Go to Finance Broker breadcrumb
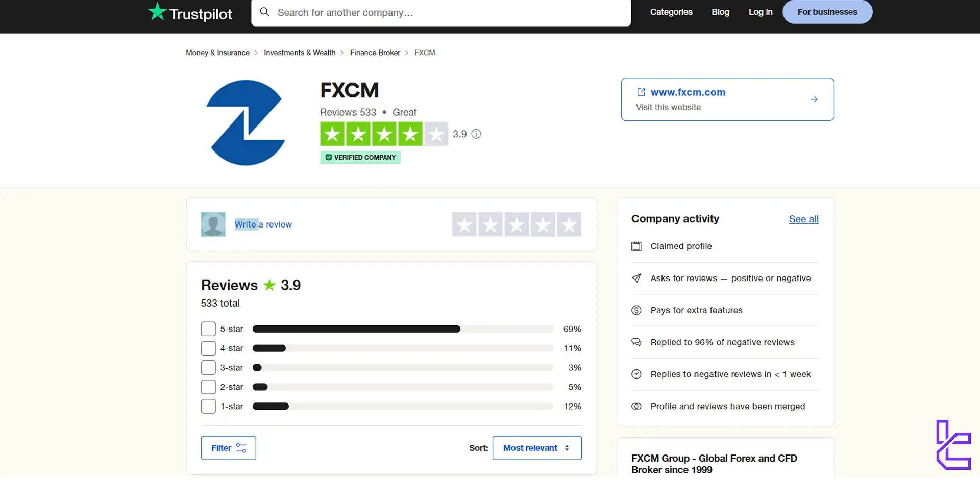 375,53
